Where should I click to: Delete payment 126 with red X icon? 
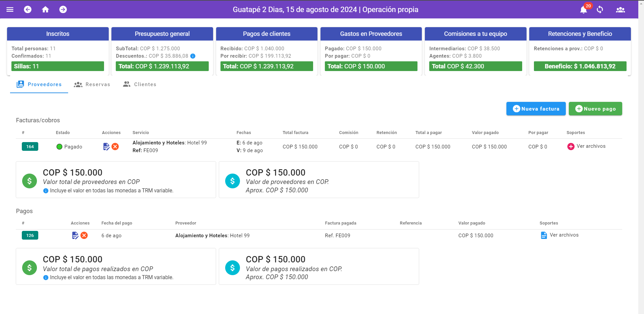coord(84,236)
